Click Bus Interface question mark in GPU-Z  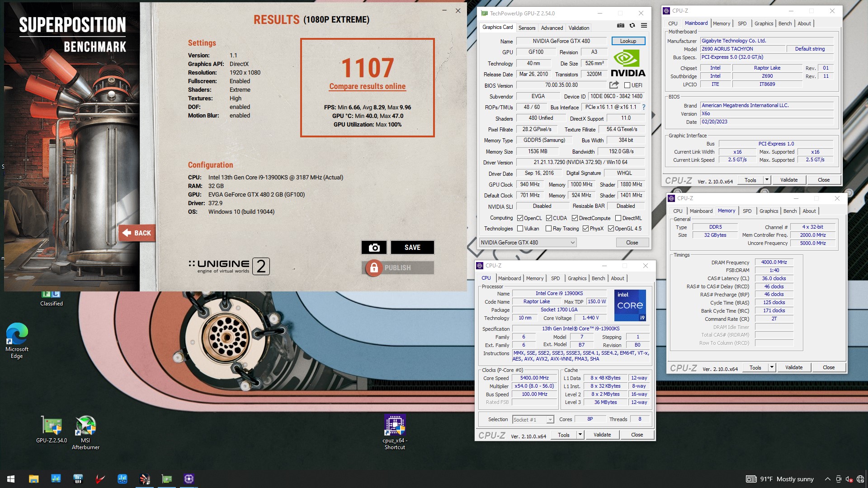(644, 107)
